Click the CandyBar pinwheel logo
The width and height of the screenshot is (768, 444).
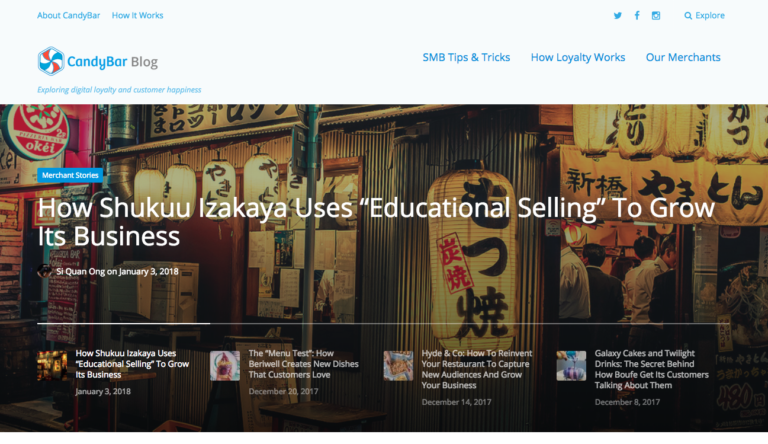point(51,61)
